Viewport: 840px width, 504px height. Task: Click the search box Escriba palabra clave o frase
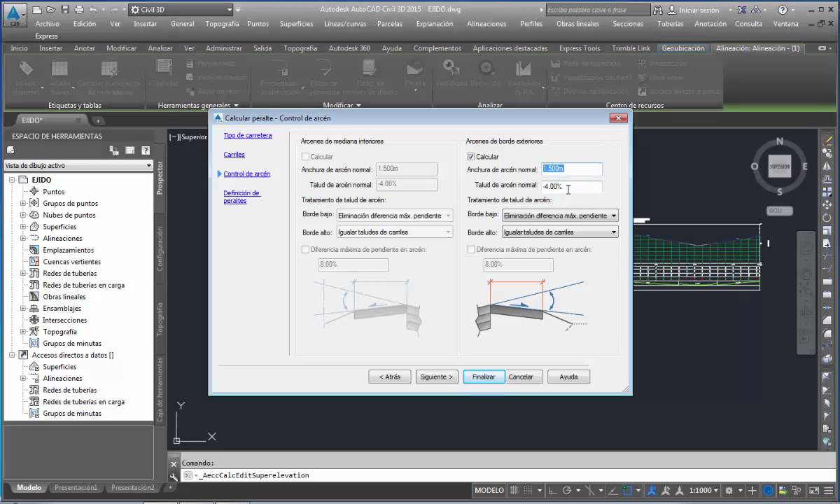click(x=598, y=10)
